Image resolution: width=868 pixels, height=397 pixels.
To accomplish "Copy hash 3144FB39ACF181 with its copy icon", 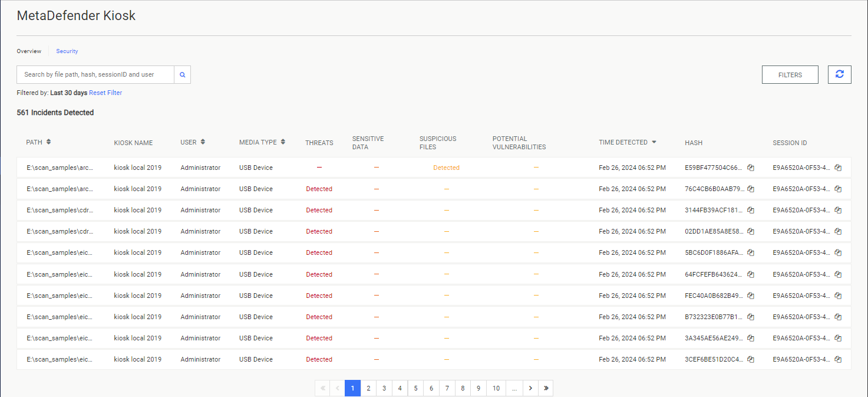I will click(751, 210).
